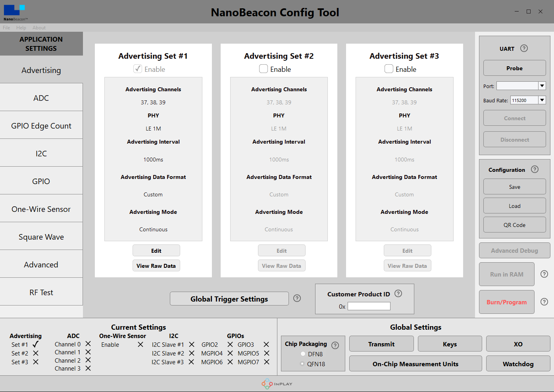Switch to the GPIO Edge Count tab
The image size is (554, 392).
41,126
